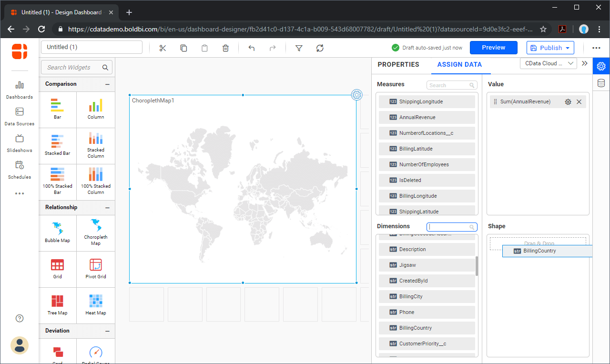Switch to the ASSIGN DATA tab
This screenshot has width=610, height=364.
point(459,64)
